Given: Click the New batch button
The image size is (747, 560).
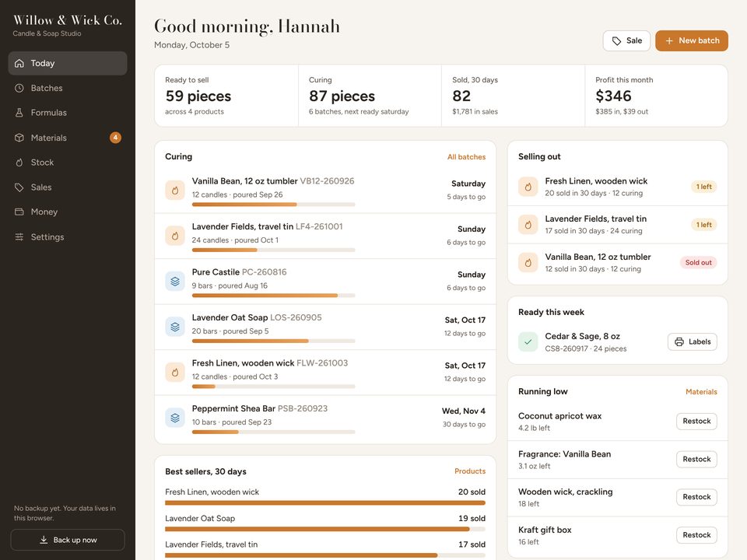Looking at the screenshot, I should (x=691, y=41).
